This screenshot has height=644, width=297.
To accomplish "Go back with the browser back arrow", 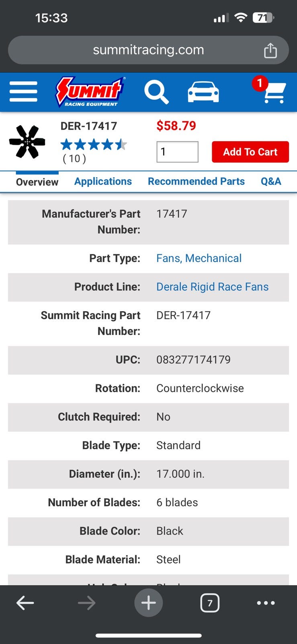I will pyautogui.click(x=25, y=603).
